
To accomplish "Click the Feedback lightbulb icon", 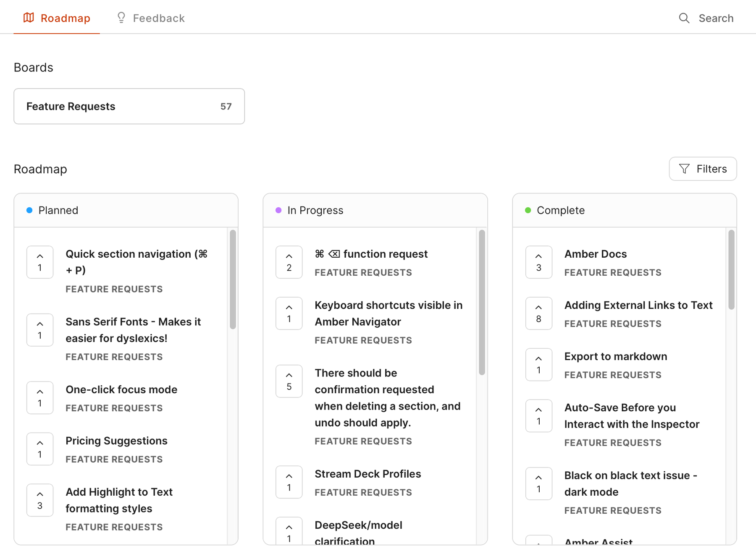I will [121, 18].
